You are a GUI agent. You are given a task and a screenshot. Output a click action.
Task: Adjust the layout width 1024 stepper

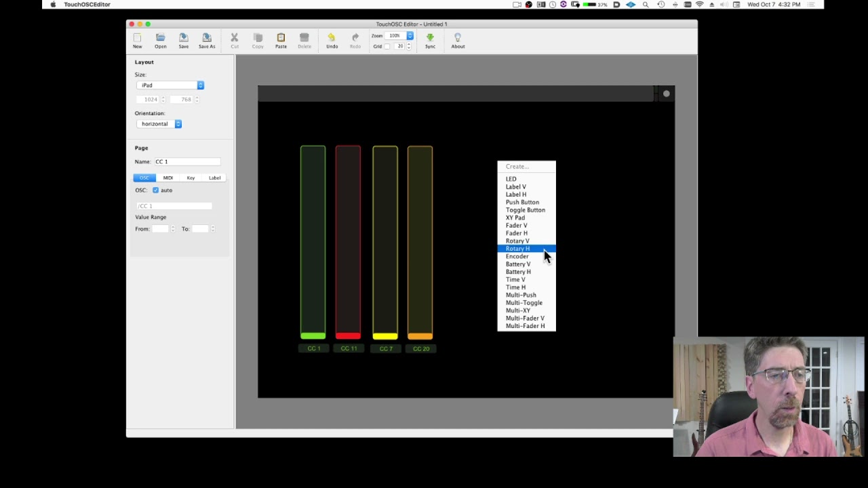click(x=163, y=100)
